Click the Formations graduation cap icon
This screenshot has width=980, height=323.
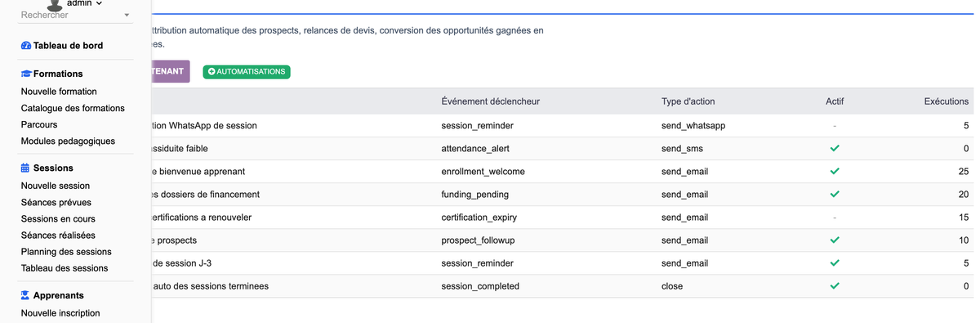tap(26, 74)
